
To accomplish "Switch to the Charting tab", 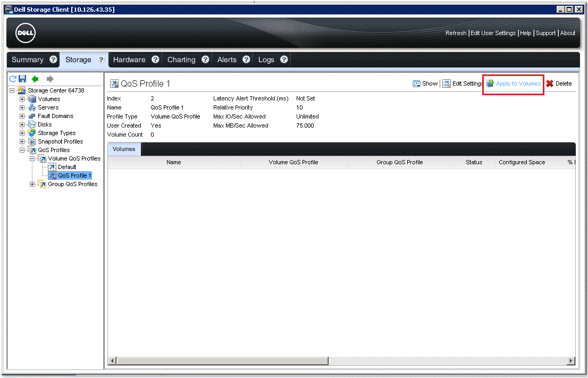I will pos(181,60).
